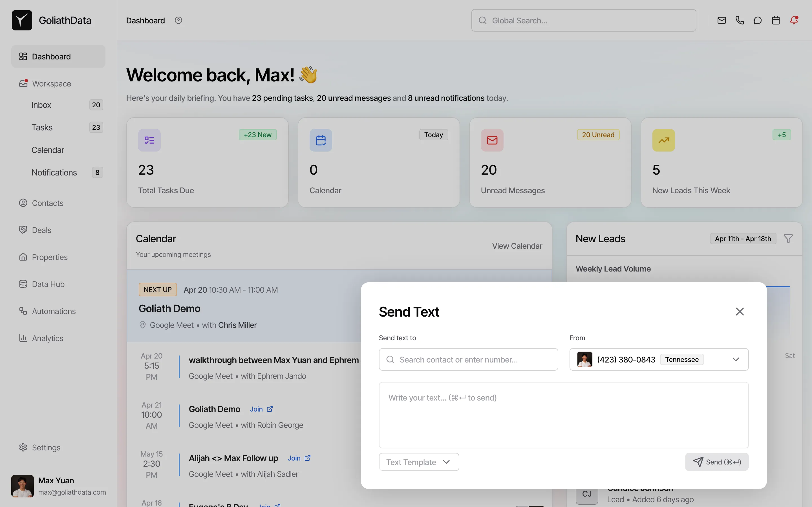Click the calendar icon in header

point(775,21)
